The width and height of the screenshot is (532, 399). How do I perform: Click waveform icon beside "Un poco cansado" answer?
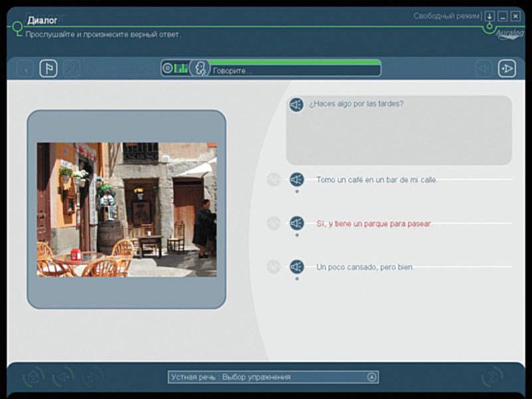pos(273,267)
